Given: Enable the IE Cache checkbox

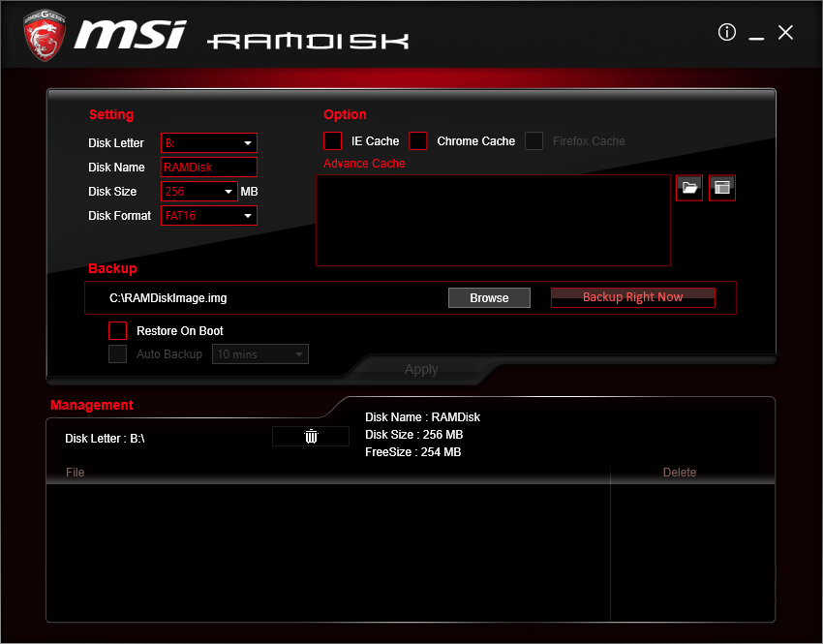Looking at the screenshot, I should click(332, 141).
